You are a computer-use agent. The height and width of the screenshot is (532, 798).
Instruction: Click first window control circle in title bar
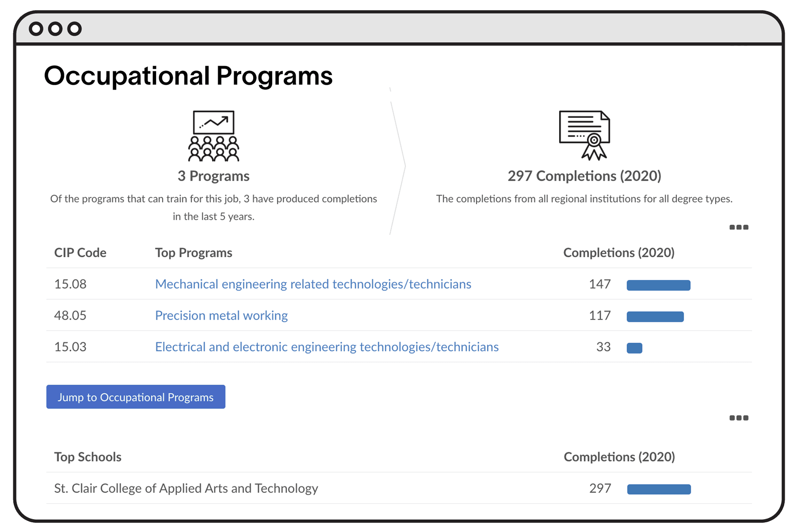click(36, 29)
